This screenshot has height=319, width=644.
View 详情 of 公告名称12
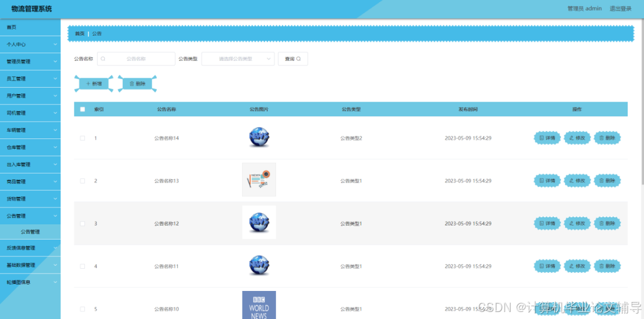point(547,223)
